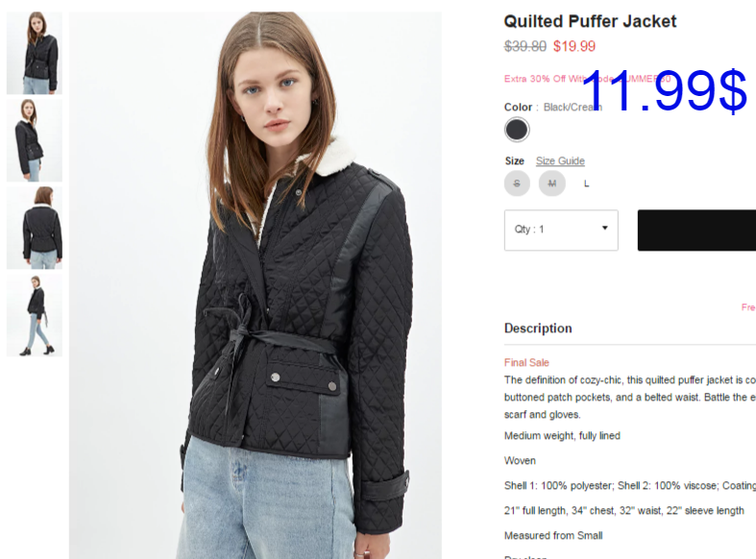This screenshot has width=756, height=559.
Task: Select the front view jacket thumbnail
Action: click(35, 53)
